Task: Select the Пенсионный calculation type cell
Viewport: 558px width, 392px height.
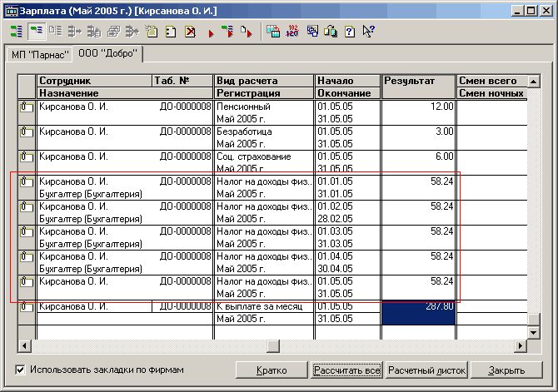Action: point(264,107)
